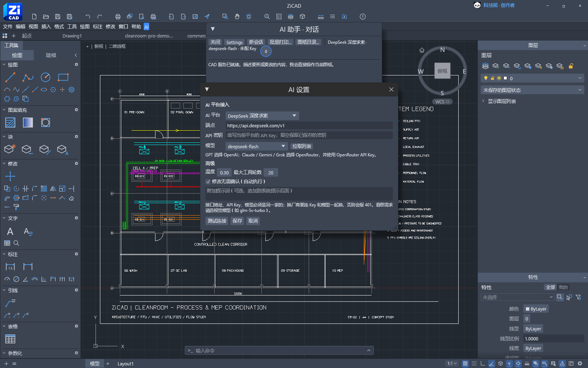Toggle grid display in status bar
The width and height of the screenshot is (588, 368).
pyautogui.click(x=465, y=364)
